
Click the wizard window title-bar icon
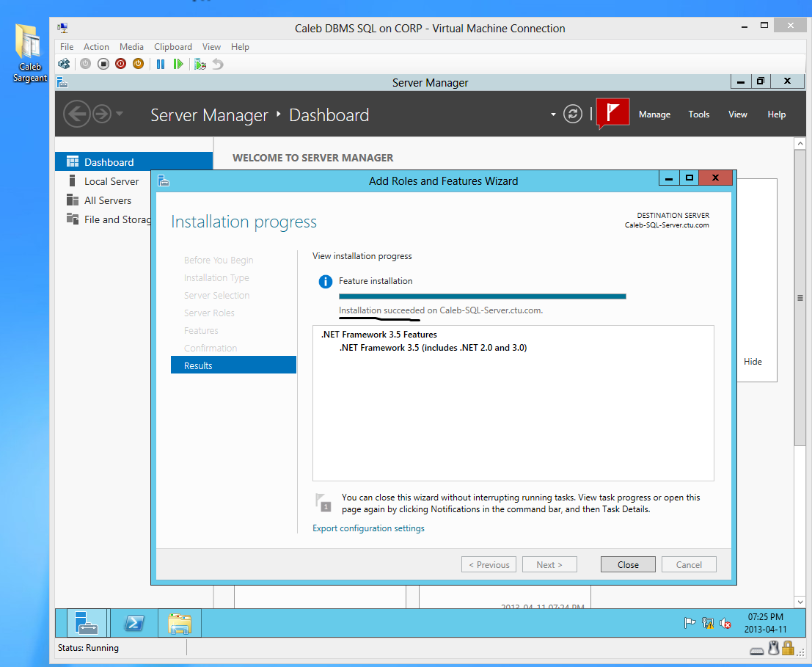[x=164, y=181]
